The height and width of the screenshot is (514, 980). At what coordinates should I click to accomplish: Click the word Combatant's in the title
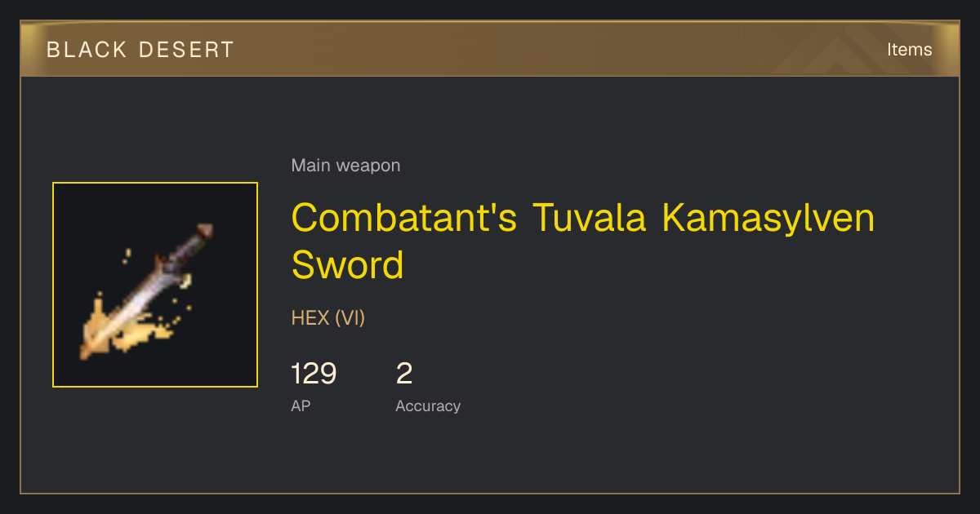pos(404,218)
